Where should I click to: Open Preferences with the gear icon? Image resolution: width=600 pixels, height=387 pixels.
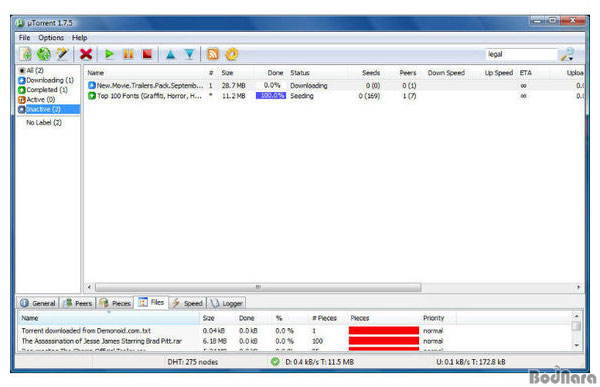click(232, 54)
